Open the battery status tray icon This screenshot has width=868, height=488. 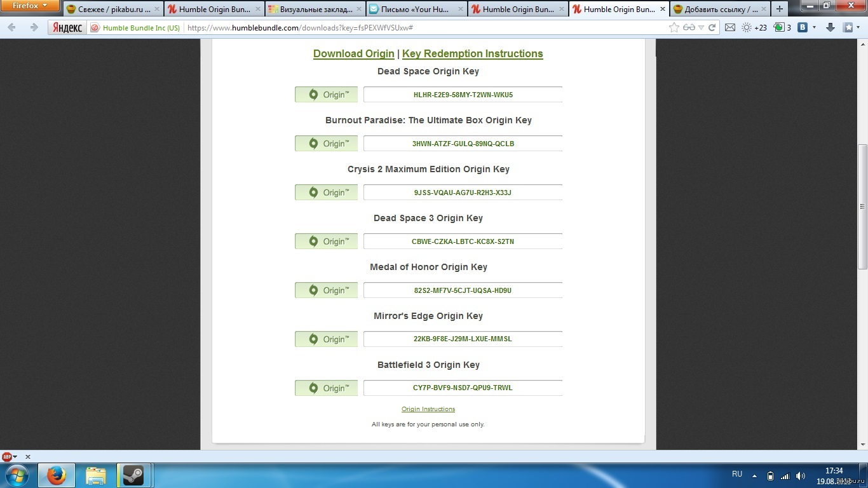(x=770, y=475)
